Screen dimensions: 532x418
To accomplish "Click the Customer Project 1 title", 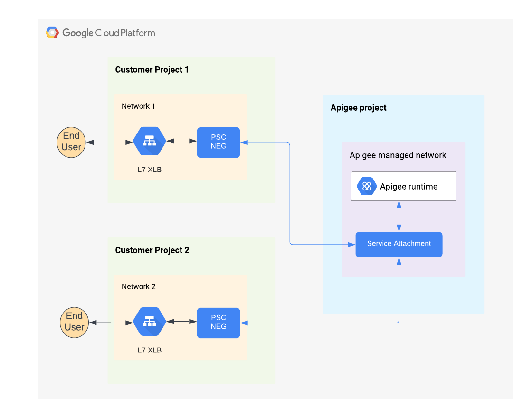I will coord(152,69).
